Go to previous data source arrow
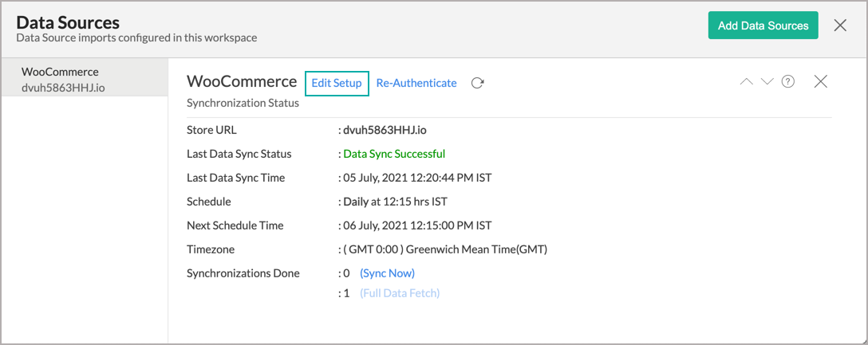This screenshot has height=345, width=868. click(x=747, y=82)
